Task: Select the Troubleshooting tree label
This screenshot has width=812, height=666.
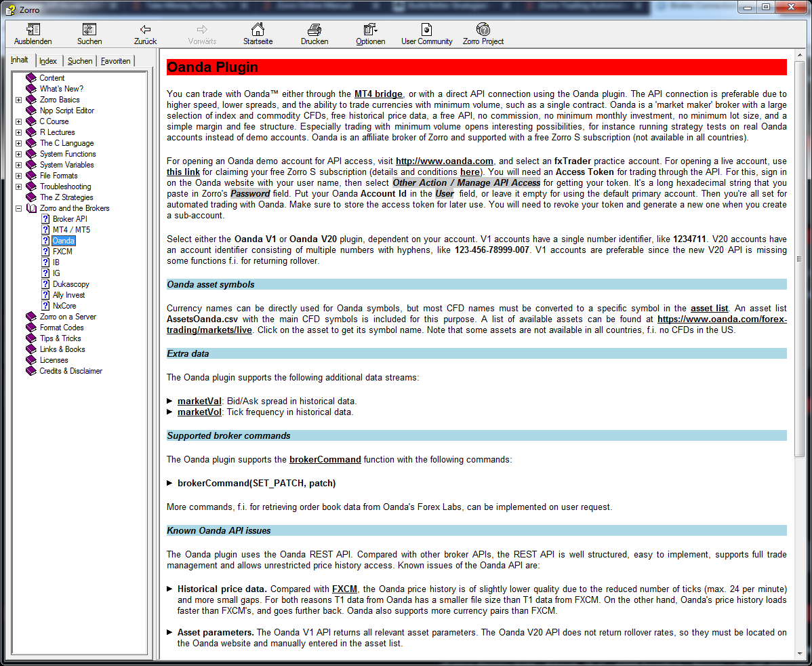Action: tap(65, 187)
